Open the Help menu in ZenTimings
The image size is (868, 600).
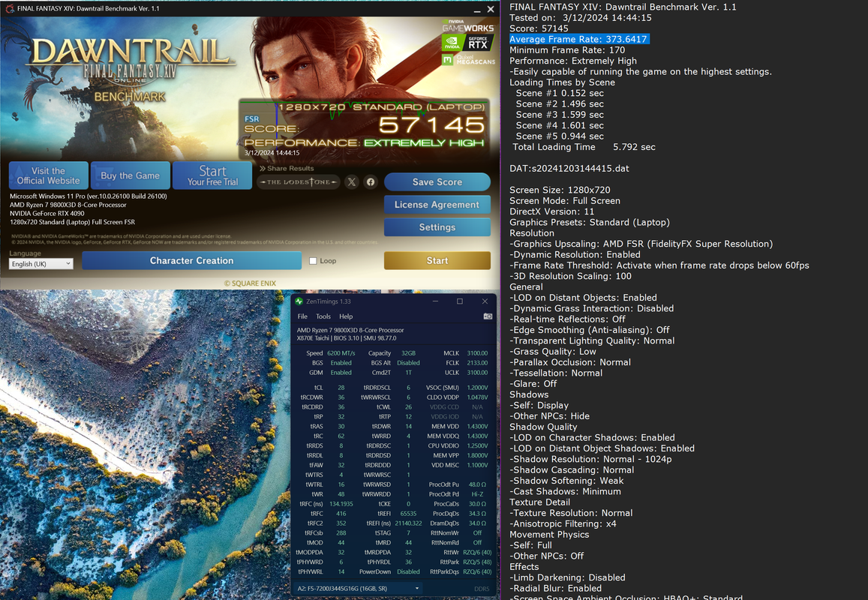[346, 316]
